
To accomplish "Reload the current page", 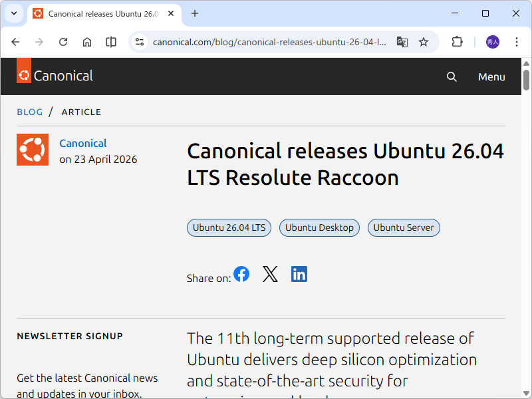I will (x=63, y=41).
